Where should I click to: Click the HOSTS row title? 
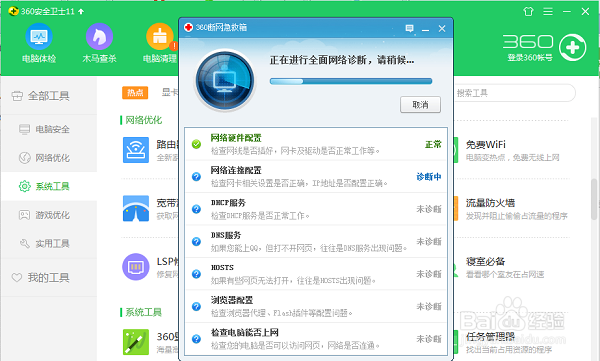coord(222,268)
